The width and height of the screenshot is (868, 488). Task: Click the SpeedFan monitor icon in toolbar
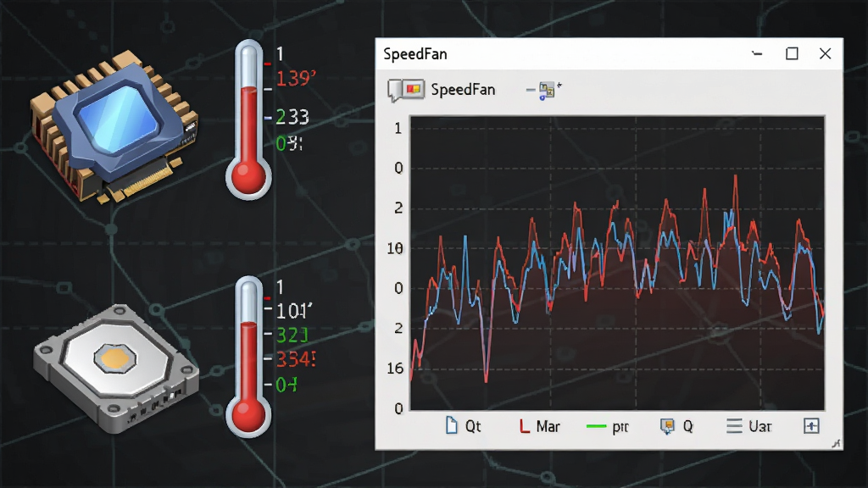pyautogui.click(x=406, y=90)
